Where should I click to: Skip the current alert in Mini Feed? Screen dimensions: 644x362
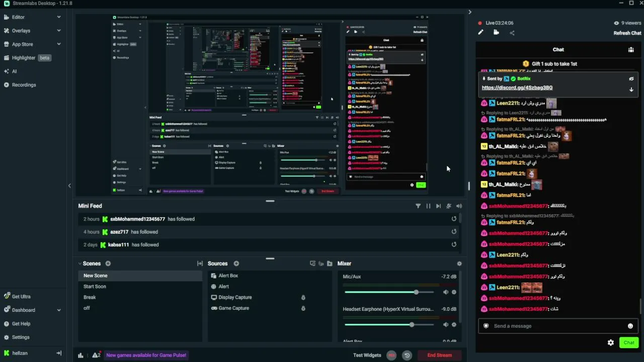point(438,206)
